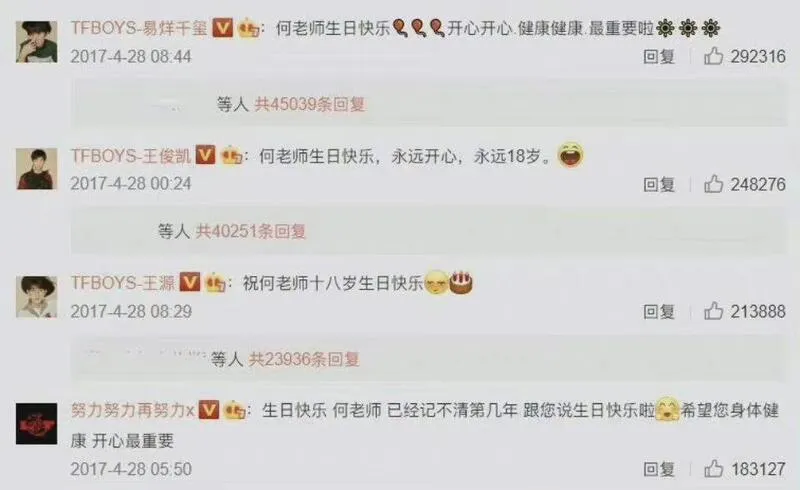Like the 易烊千玺 comment thumbs-up icon
Image resolution: width=800 pixels, height=490 pixels.
point(713,56)
